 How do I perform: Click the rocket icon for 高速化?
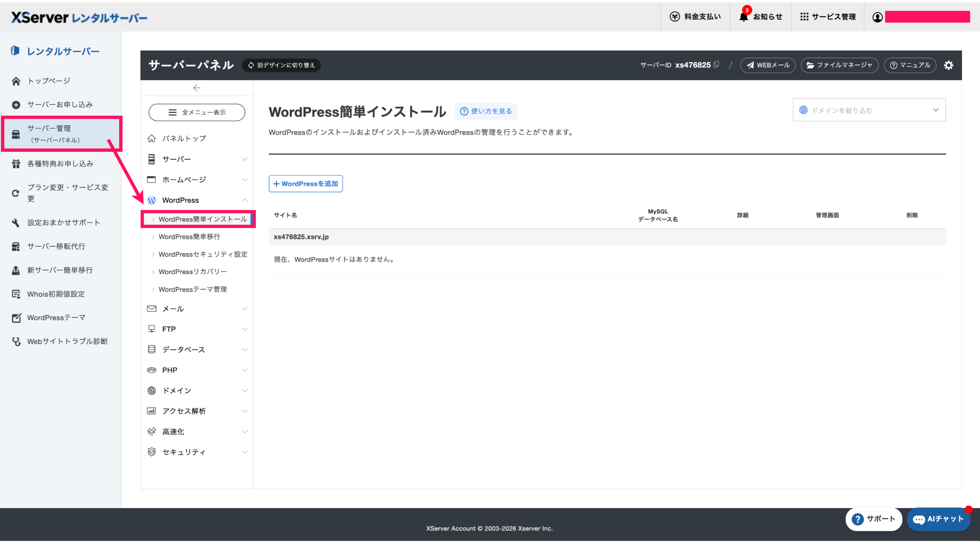click(x=152, y=431)
